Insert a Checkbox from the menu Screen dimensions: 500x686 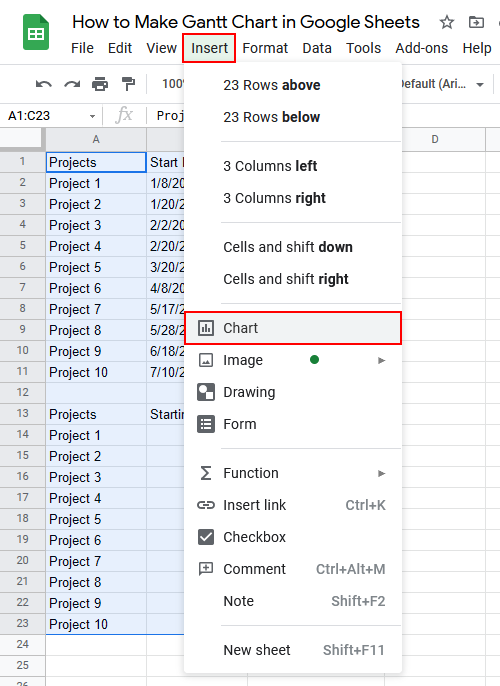tap(293, 537)
